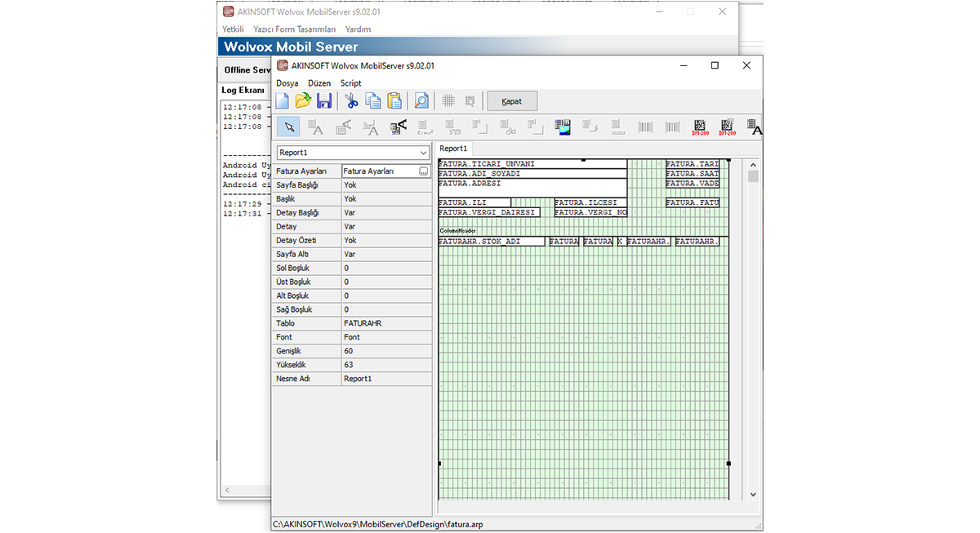The height and width of the screenshot is (533, 980).
Task: Open the Dosya menu
Action: (x=287, y=83)
